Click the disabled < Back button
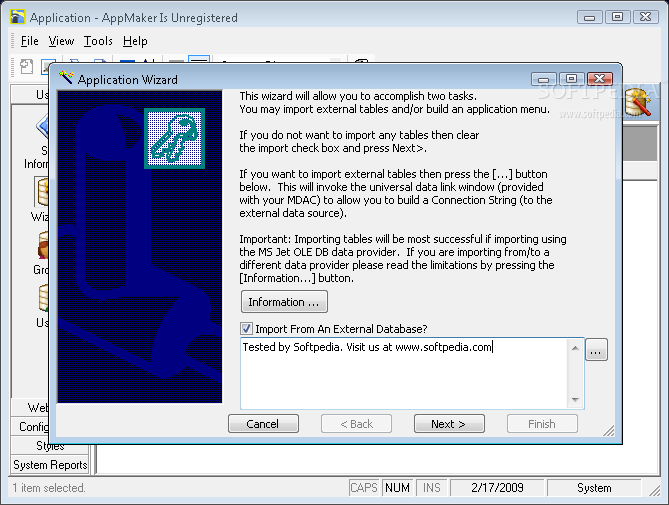669x505 pixels. (x=356, y=424)
